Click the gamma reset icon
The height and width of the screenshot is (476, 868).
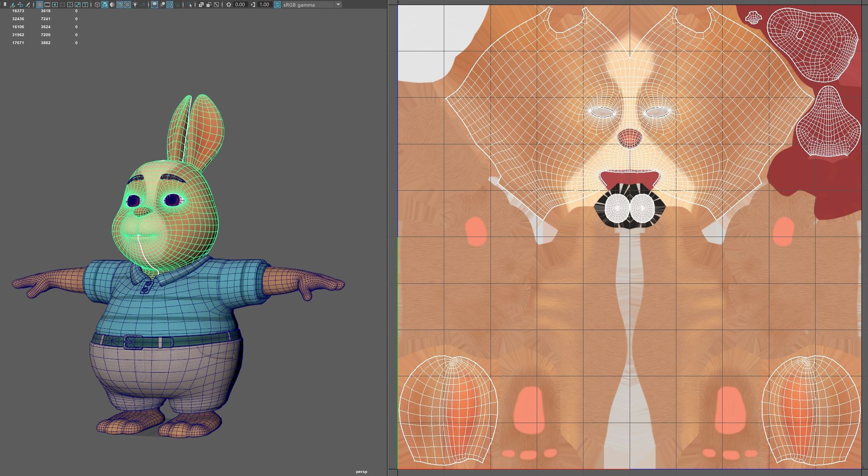tap(253, 5)
